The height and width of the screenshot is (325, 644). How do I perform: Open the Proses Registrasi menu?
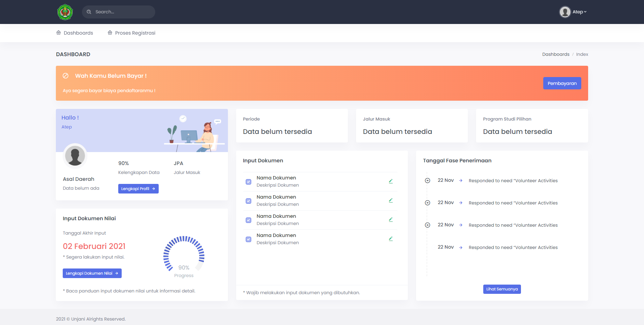click(x=132, y=33)
